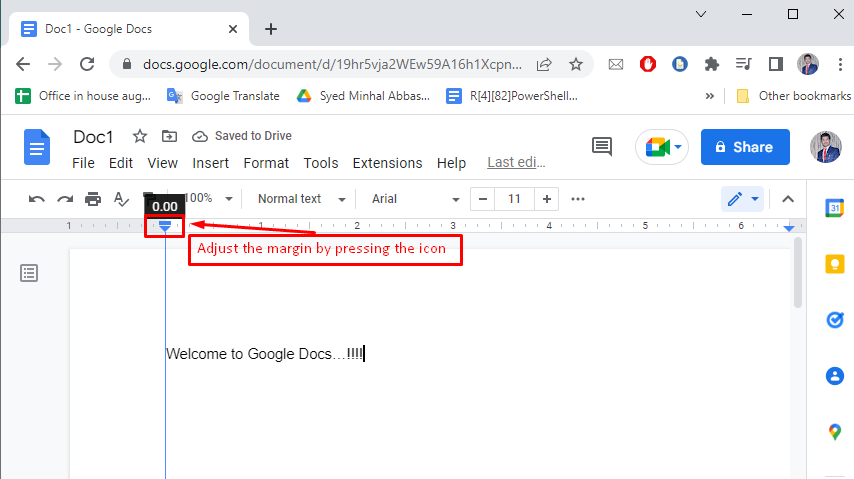Open Google Keep side panel
854x479 pixels.
pyautogui.click(x=834, y=264)
